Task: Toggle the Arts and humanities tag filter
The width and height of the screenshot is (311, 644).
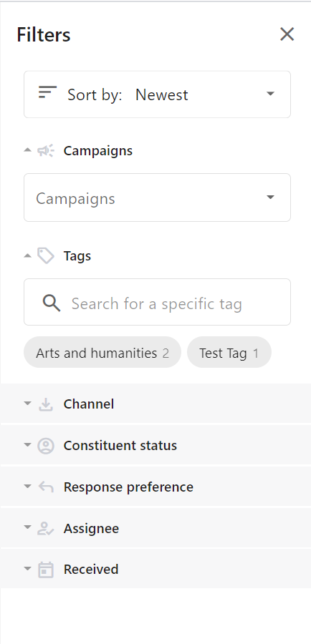Action: [102, 352]
